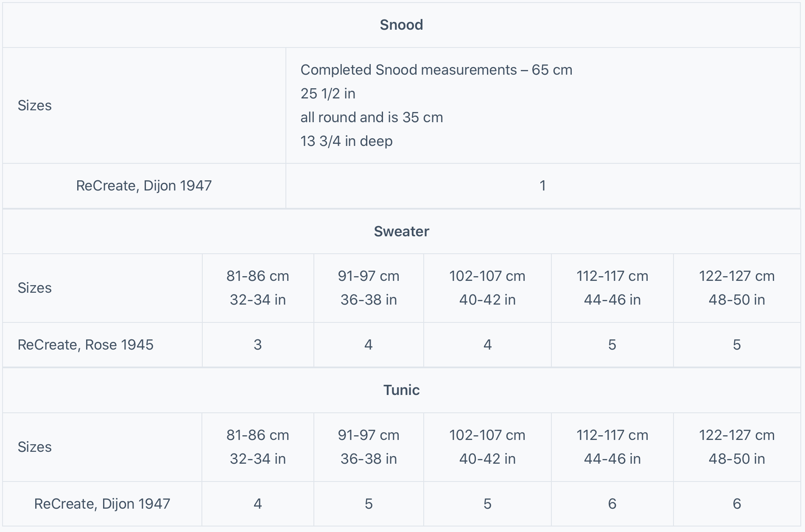Screen dimensions: 805x532
Task: Click Sweater size 102-107 cm header cell
Action: [x=487, y=288]
